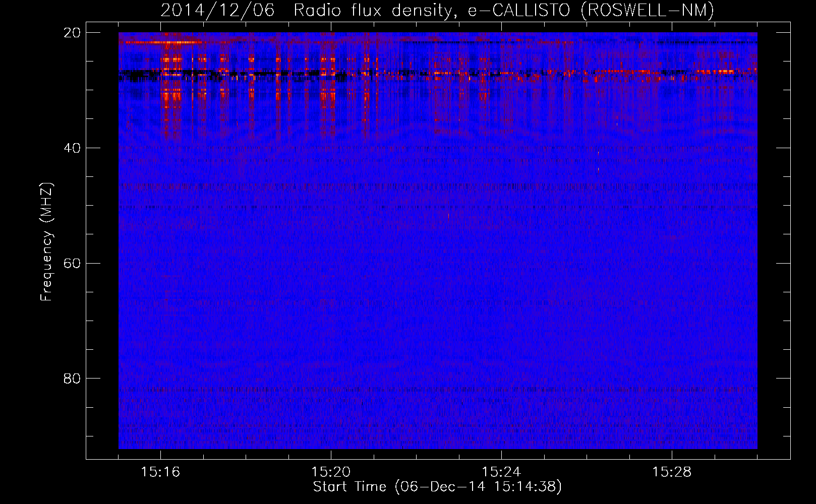This screenshot has width=816, height=504.
Task: Click the Frequency (MHZ) axis label
Action: point(46,242)
